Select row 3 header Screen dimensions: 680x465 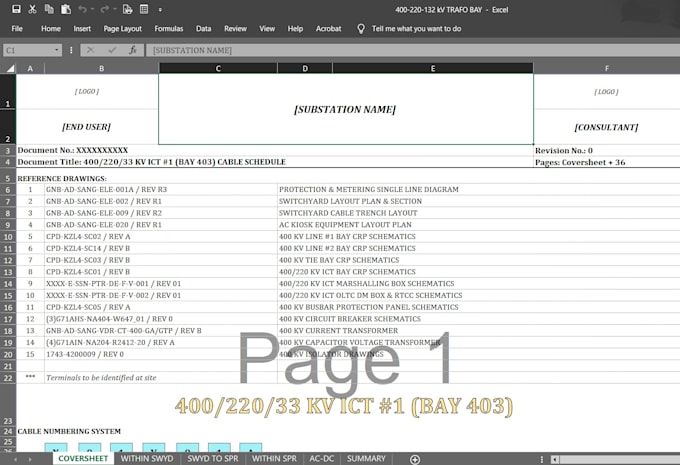point(8,151)
